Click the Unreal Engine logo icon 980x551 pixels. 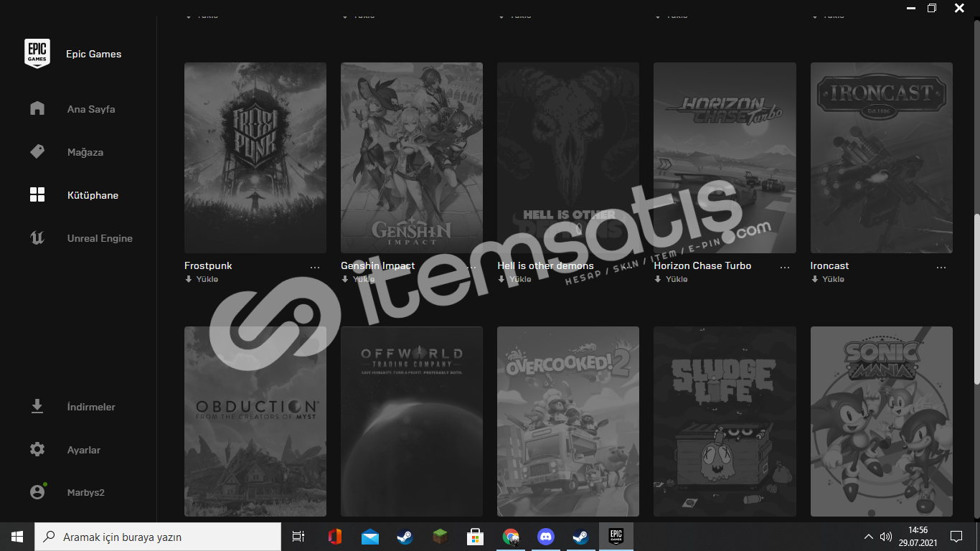37,237
